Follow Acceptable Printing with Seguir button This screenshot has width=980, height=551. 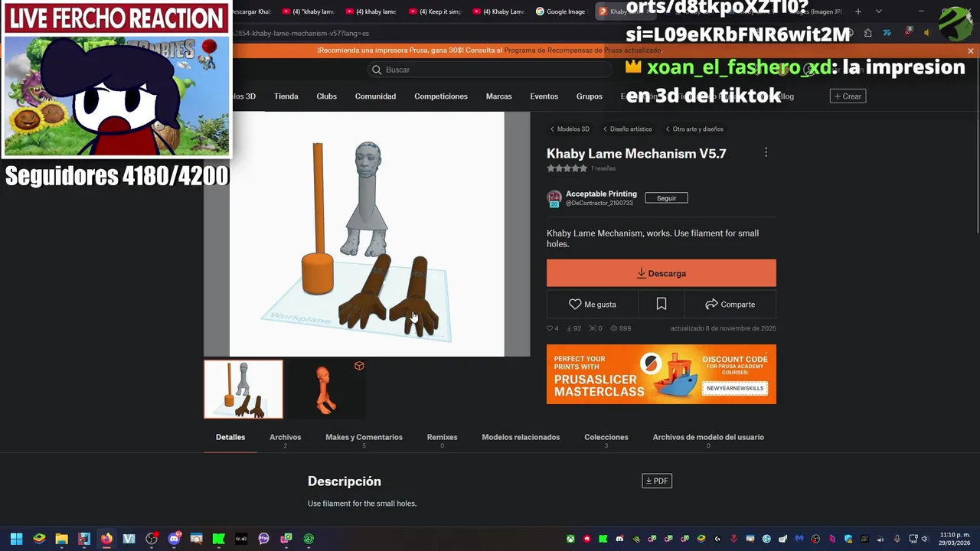pos(666,198)
